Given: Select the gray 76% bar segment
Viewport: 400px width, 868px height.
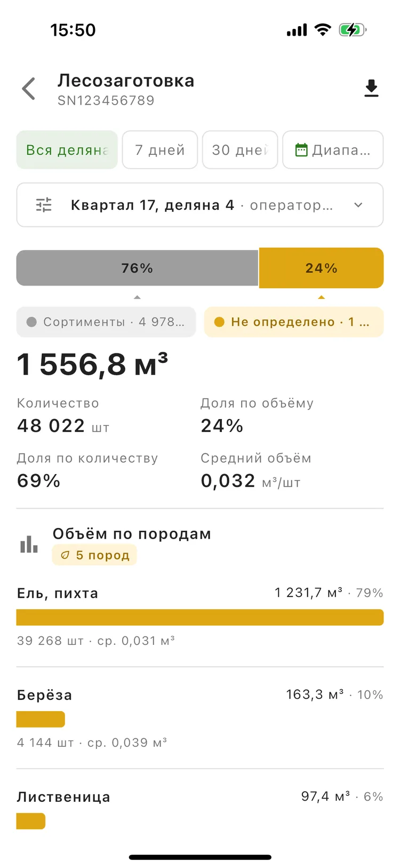Looking at the screenshot, I should tap(138, 268).
